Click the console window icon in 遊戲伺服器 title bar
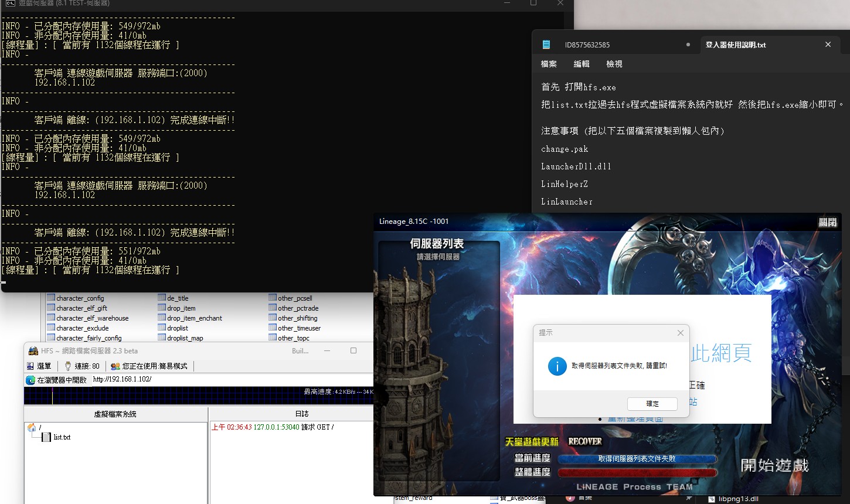Viewport: 850px width, 504px height. pos(10,3)
